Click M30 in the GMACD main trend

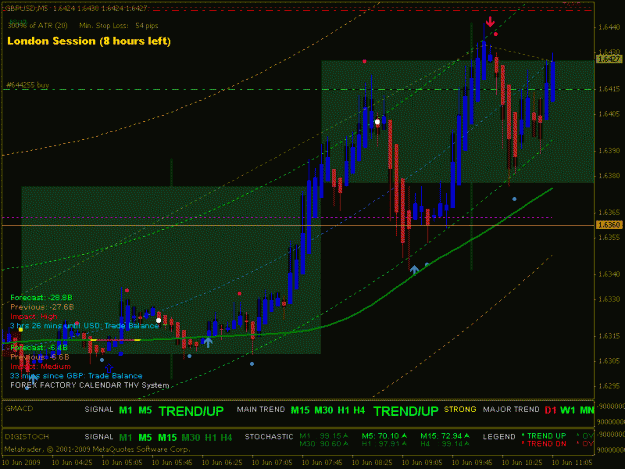(x=324, y=410)
